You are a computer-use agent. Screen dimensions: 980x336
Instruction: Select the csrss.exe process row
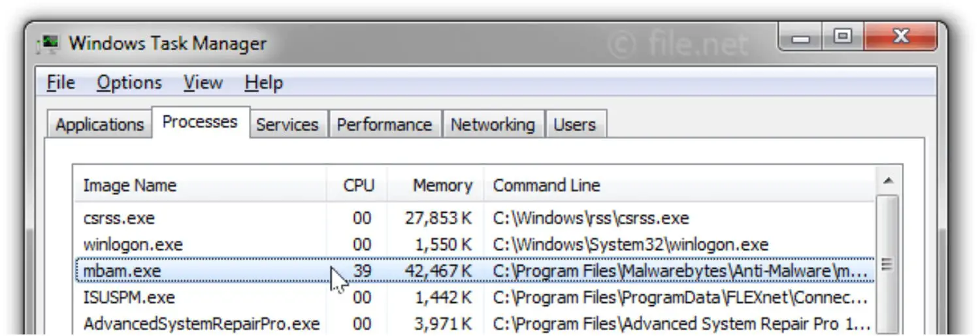(x=475, y=218)
